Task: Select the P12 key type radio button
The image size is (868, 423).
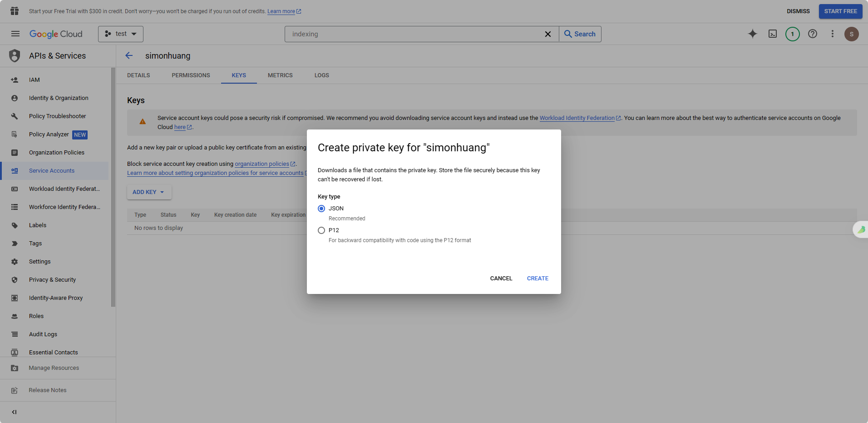Action: click(x=321, y=230)
